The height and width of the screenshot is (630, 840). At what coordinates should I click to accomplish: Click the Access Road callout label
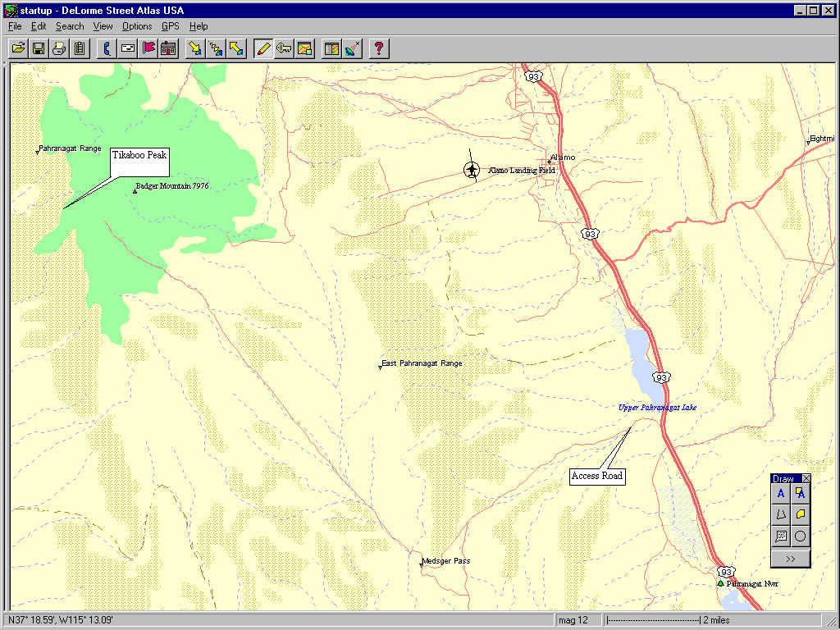[596, 476]
